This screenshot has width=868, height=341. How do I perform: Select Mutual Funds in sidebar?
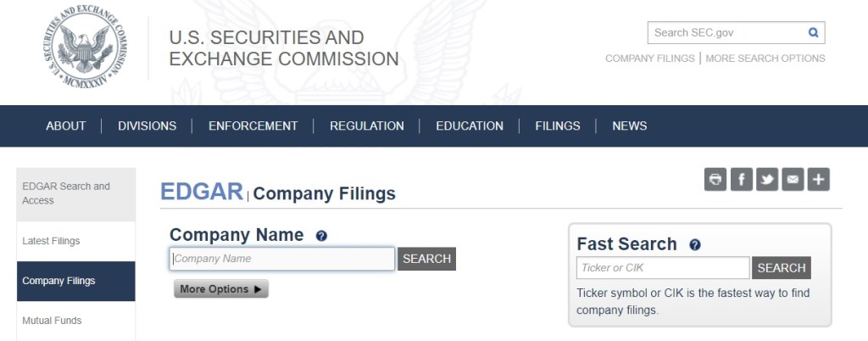click(52, 321)
